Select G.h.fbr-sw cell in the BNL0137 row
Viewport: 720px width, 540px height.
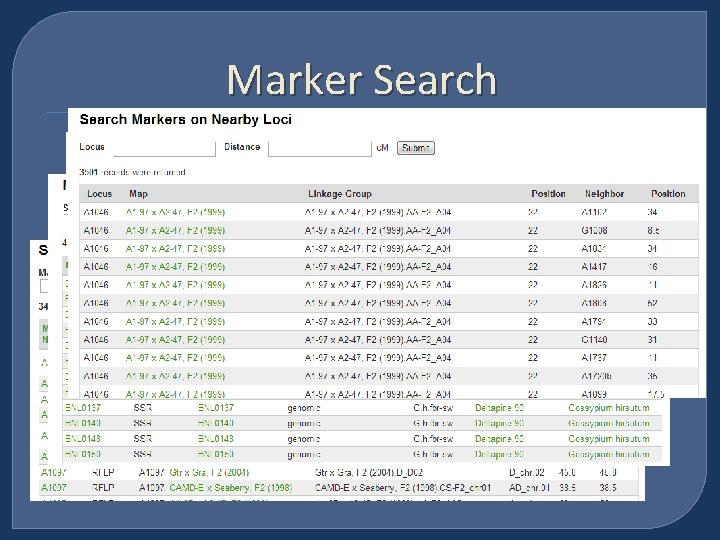(433, 408)
